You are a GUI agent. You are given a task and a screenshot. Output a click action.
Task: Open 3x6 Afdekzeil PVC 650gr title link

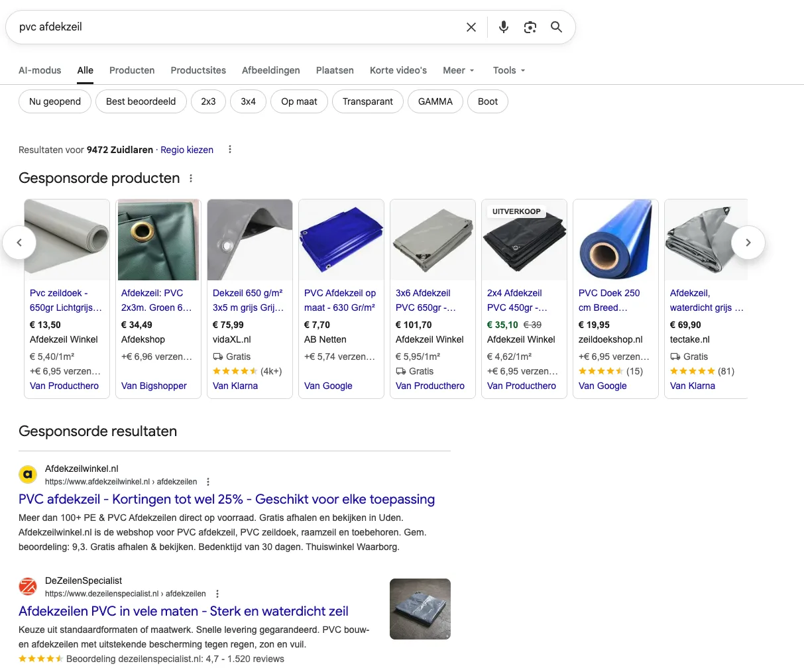[x=426, y=300]
